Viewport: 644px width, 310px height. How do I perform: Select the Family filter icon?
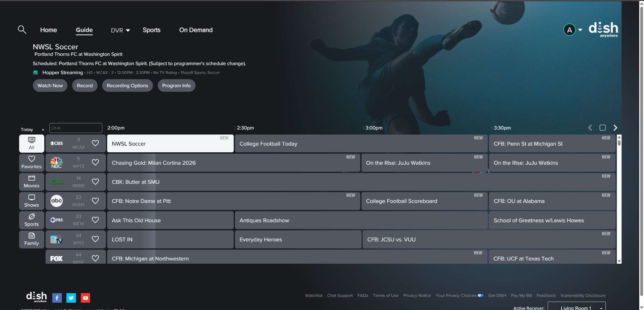coord(31,239)
